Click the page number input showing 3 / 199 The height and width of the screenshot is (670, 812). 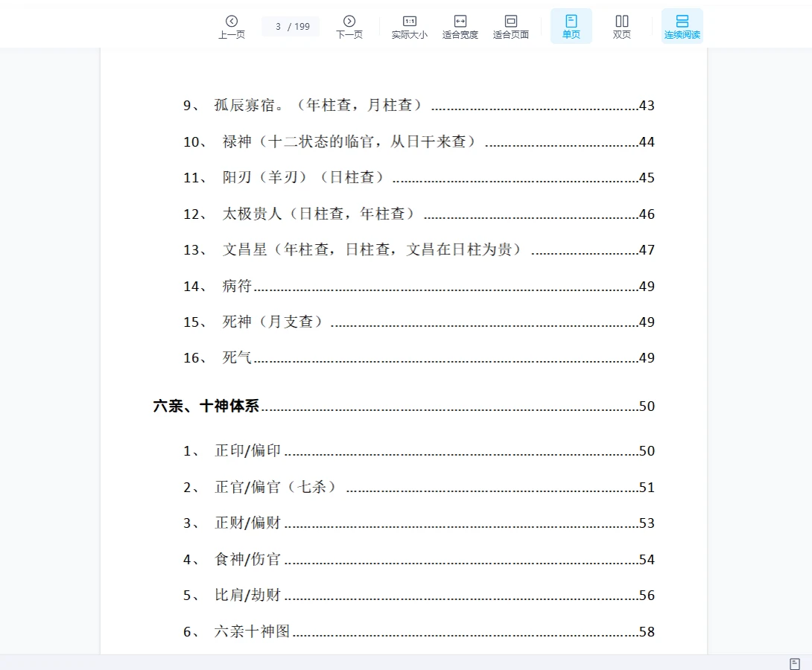click(290, 25)
